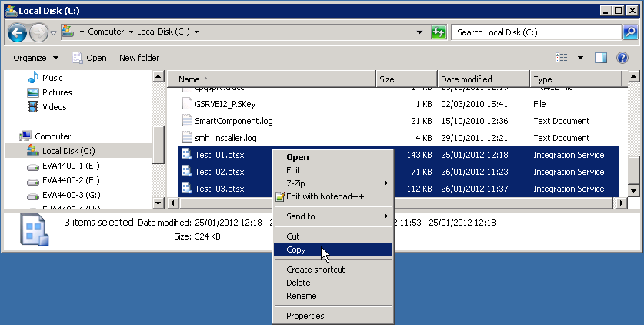Image resolution: width=644 pixels, height=325 pixels.
Task: Sort by Date modified column header
Action: pyautogui.click(x=484, y=79)
